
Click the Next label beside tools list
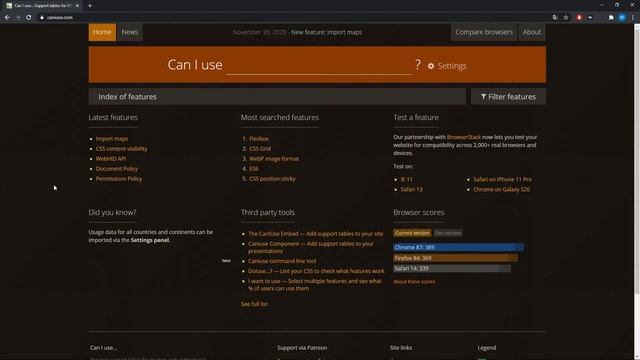click(226, 260)
